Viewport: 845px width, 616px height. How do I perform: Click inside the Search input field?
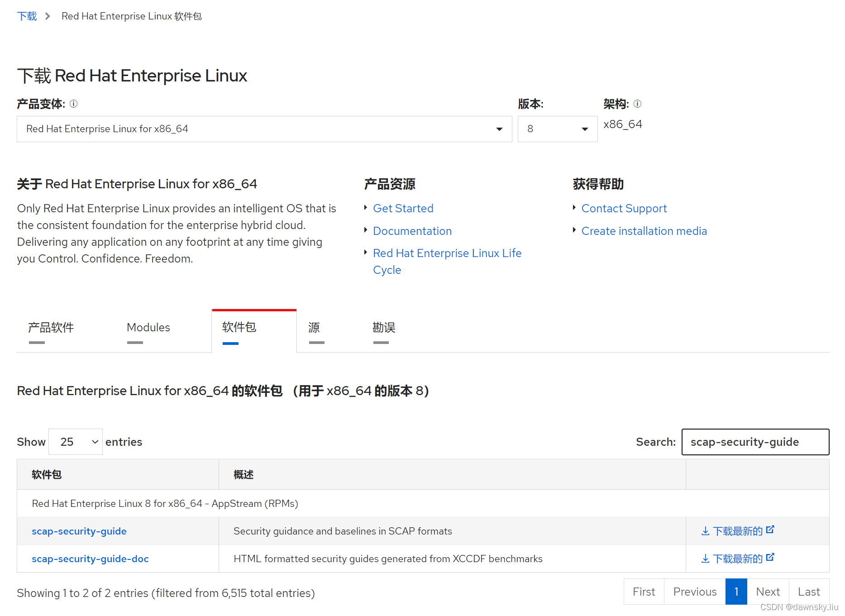coord(755,442)
